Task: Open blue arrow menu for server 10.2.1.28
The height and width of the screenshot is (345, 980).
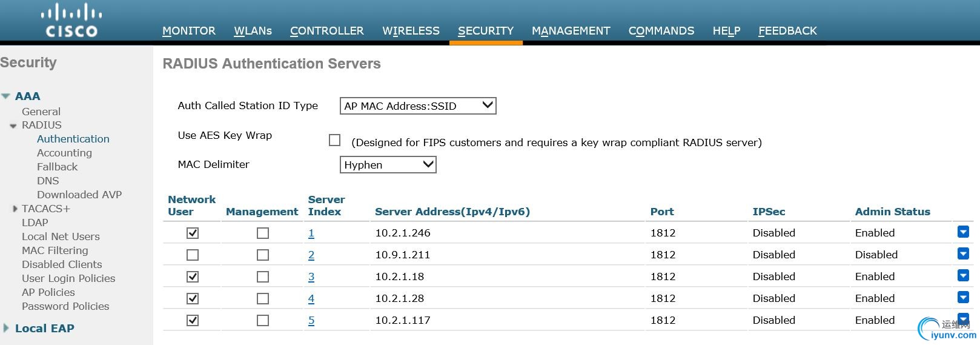Action: pyautogui.click(x=963, y=298)
